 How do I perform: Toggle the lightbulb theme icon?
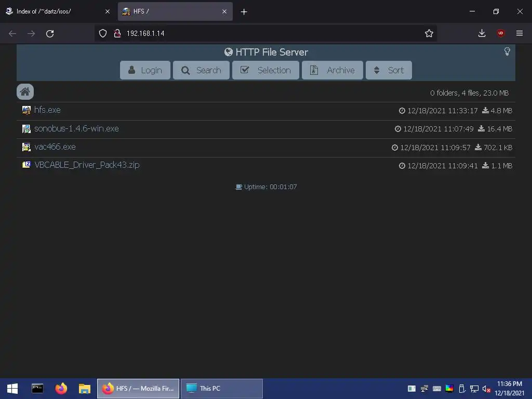point(507,51)
